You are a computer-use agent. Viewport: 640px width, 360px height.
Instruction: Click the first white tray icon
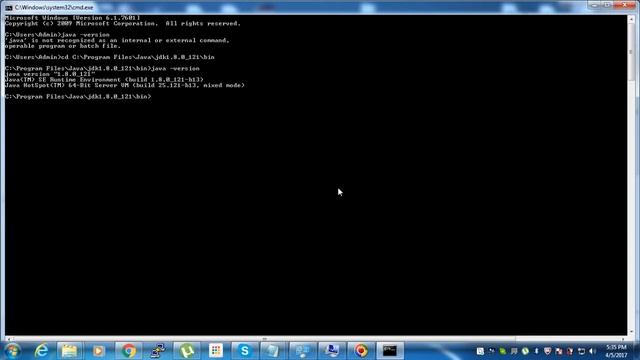(x=480, y=351)
